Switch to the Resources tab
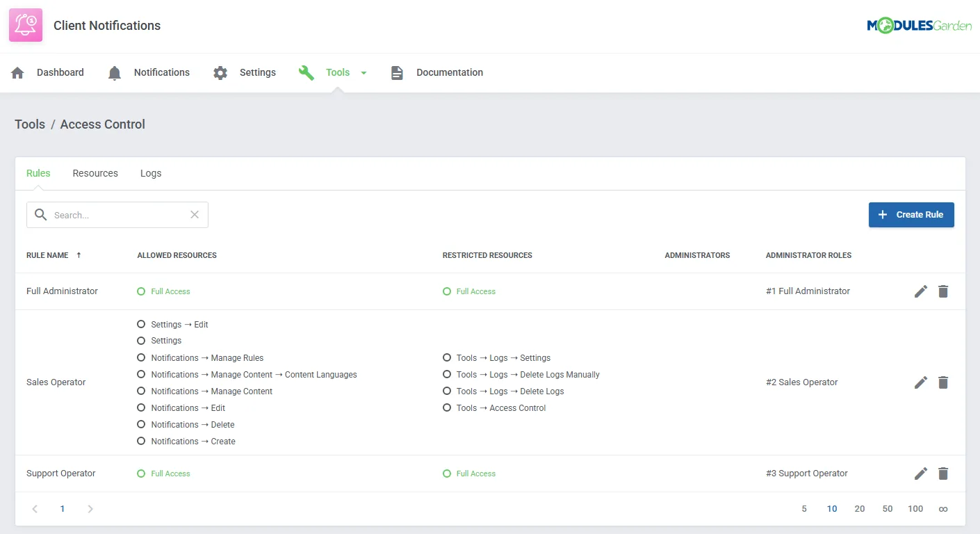Screen dimensions: 980x534 tap(95, 173)
